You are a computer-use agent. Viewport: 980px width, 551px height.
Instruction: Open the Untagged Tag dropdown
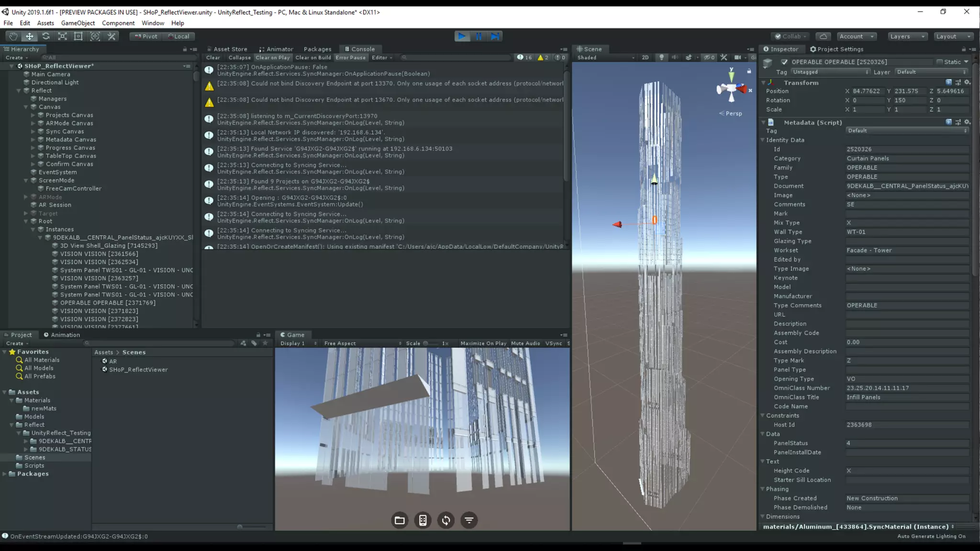click(830, 72)
